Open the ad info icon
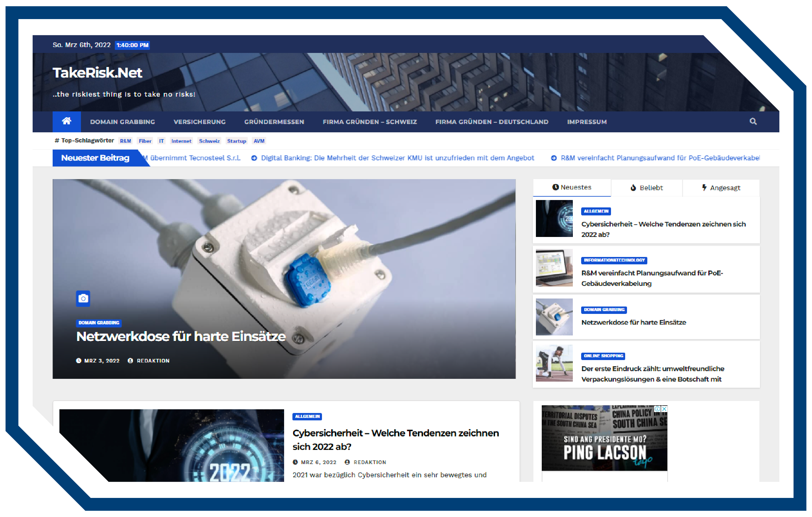The image size is (812, 517). 657,409
